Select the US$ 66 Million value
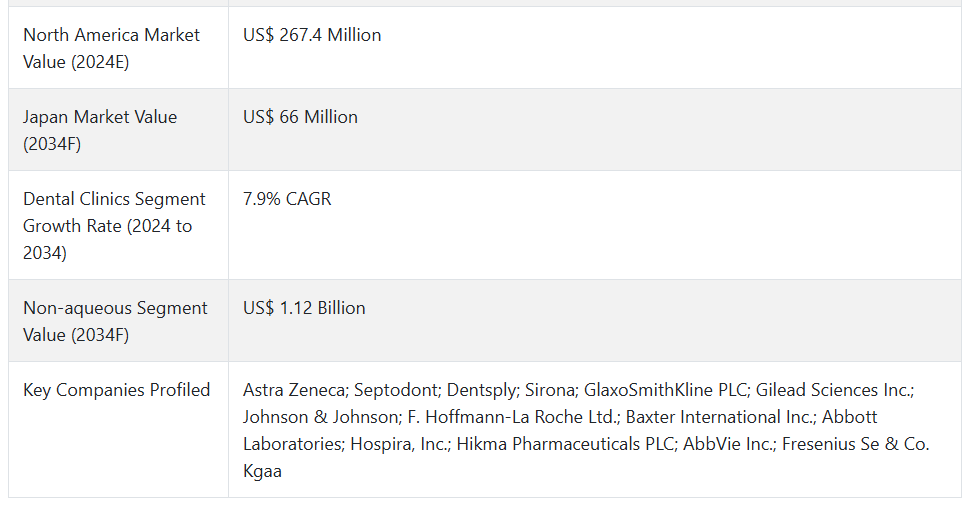 (x=300, y=117)
